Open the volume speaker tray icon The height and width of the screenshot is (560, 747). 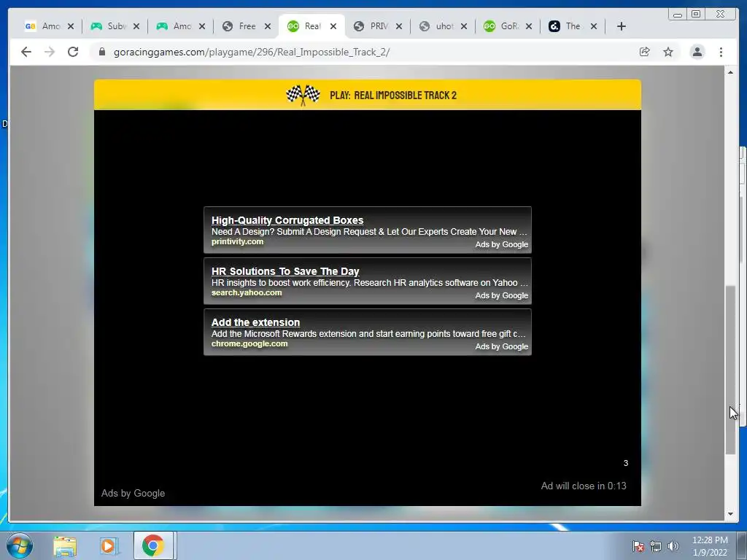pos(673,546)
